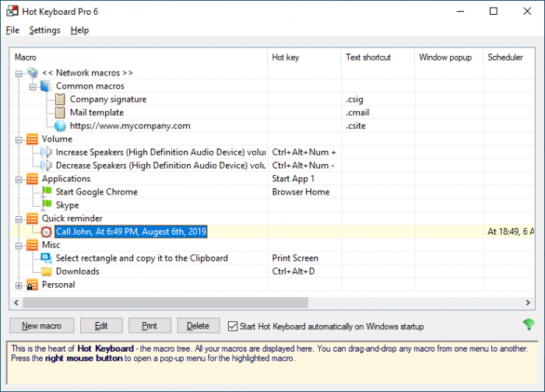
Task: Click the Common macros blue book icon
Action: [46, 86]
